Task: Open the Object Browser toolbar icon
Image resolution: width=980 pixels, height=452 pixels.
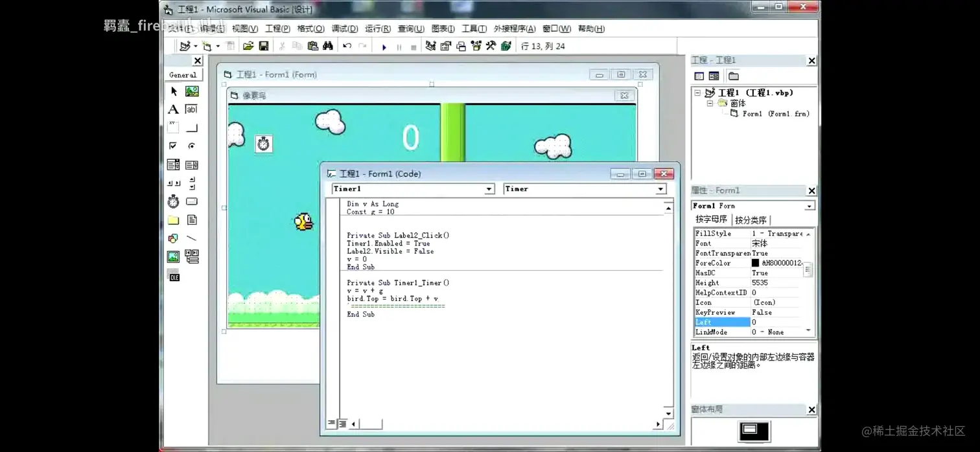Action: tap(476, 47)
